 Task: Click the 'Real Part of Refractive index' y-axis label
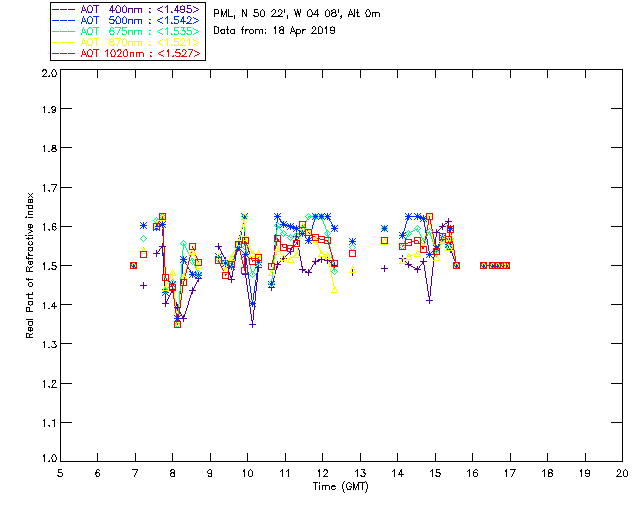tap(29, 265)
